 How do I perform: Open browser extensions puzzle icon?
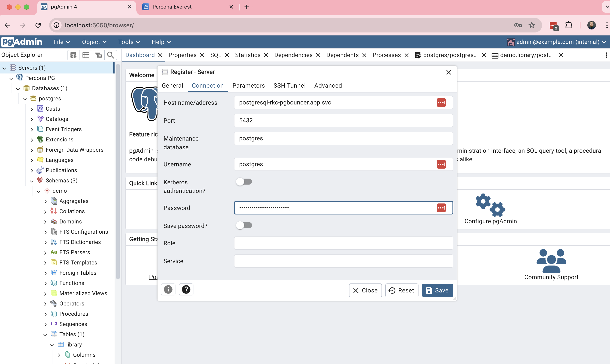pos(569,25)
